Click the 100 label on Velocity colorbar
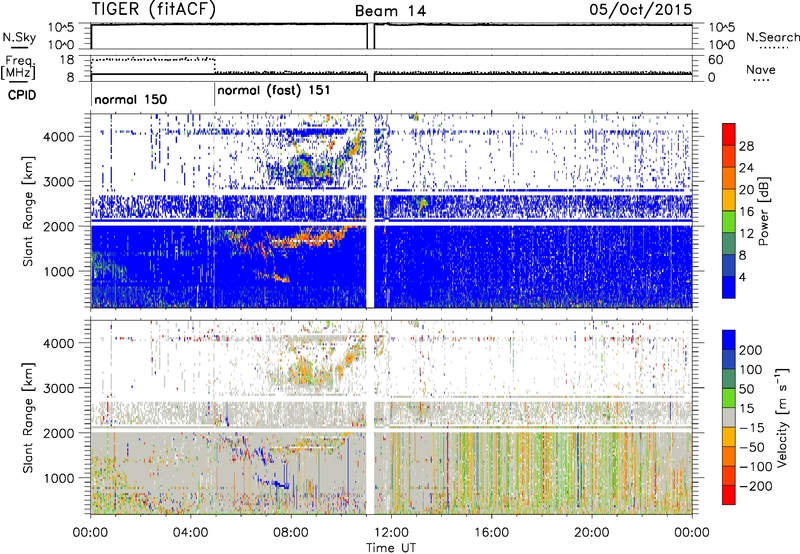The height and width of the screenshot is (554, 800). 751,369
